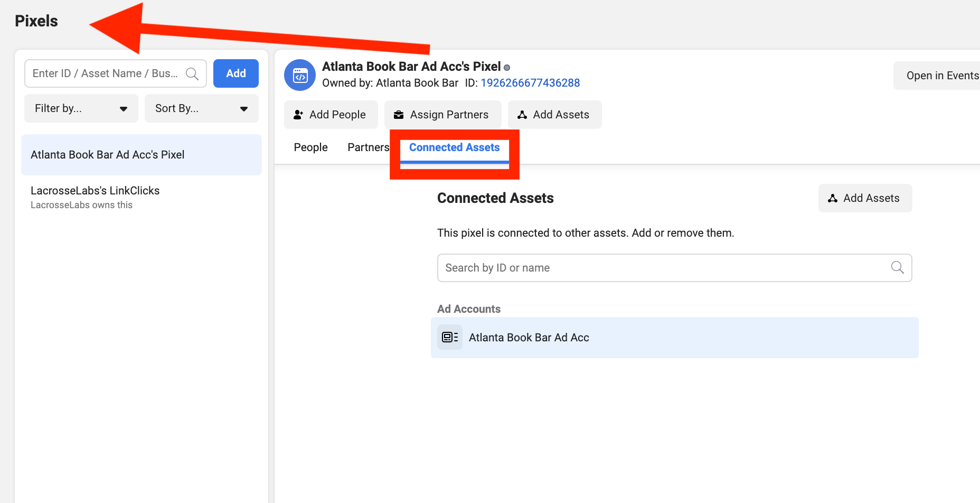Select Atlanta Book Bar Ad Acc's Pixel list item
The width and height of the screenshot is (980, 503).
[x=141, y=155]
